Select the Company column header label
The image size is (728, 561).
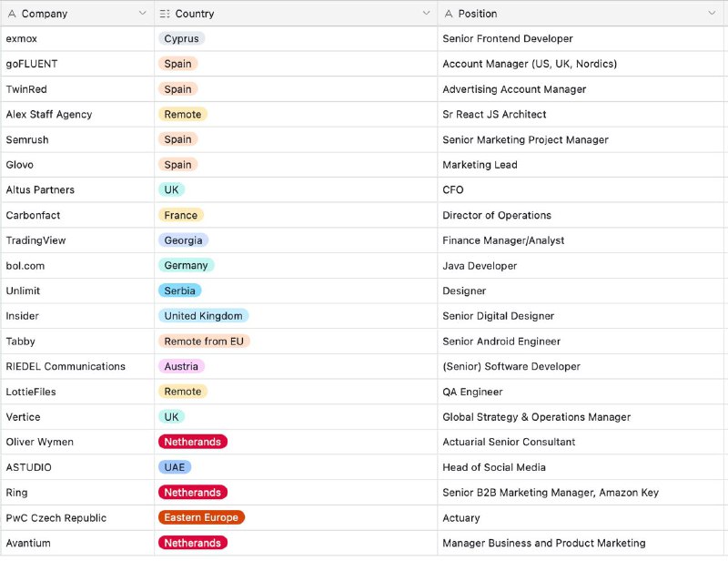pyautogui.click(x=45, y=14)
